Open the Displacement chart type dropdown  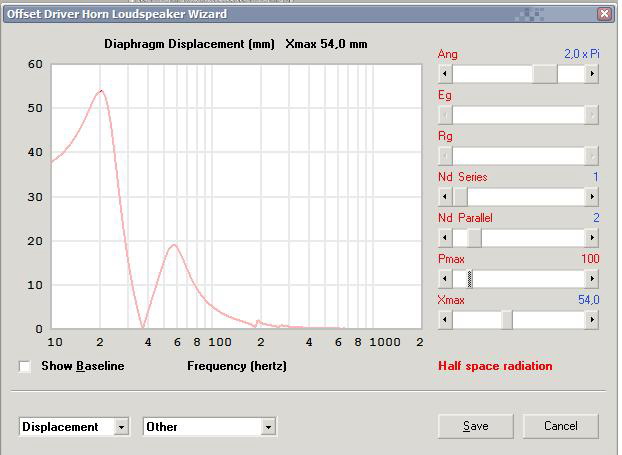pyautogui.click(x=121, y=427)
